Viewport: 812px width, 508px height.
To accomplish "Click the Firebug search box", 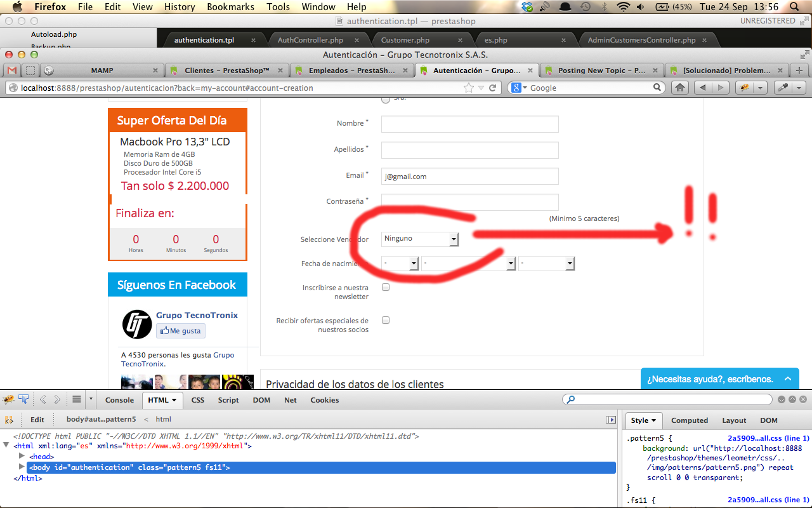I will [x=667, y=399].
